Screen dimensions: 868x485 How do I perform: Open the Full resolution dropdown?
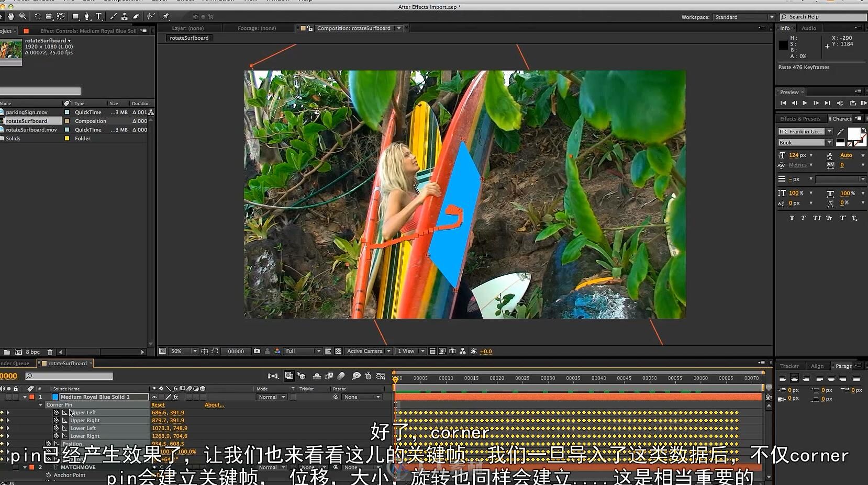point(303,351)
